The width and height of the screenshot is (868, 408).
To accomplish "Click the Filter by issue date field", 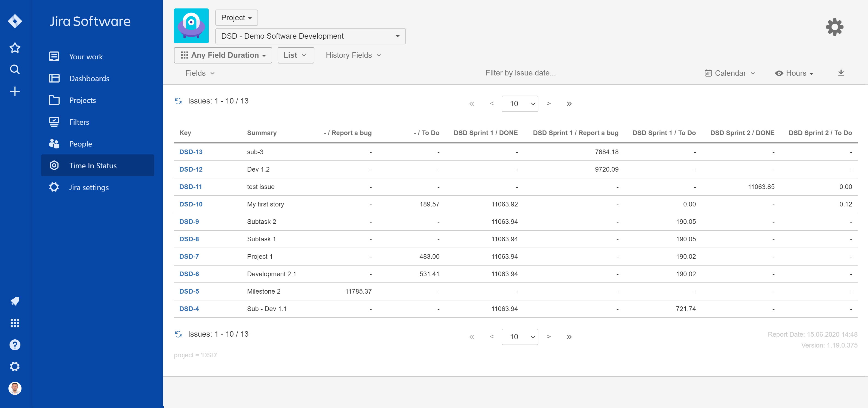I will point(520,73).
